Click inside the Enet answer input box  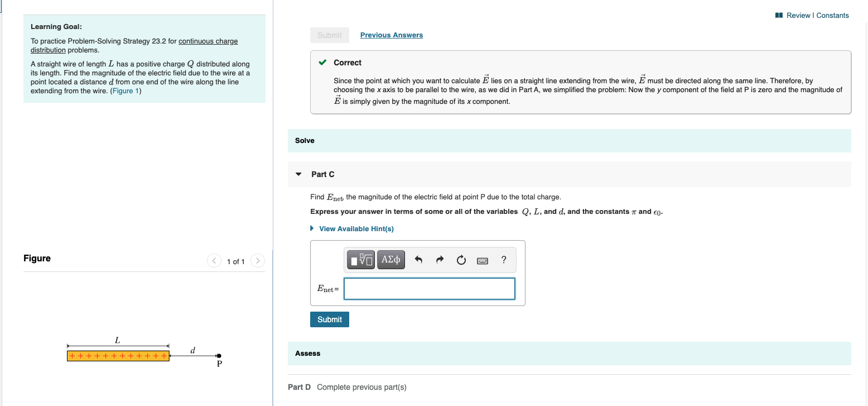tap(429, 289)
